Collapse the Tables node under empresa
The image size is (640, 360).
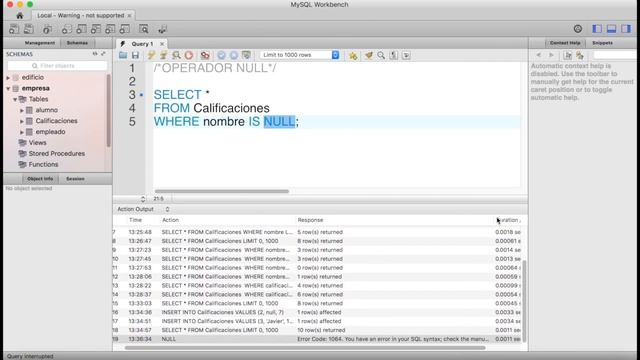tap(15, 99)
